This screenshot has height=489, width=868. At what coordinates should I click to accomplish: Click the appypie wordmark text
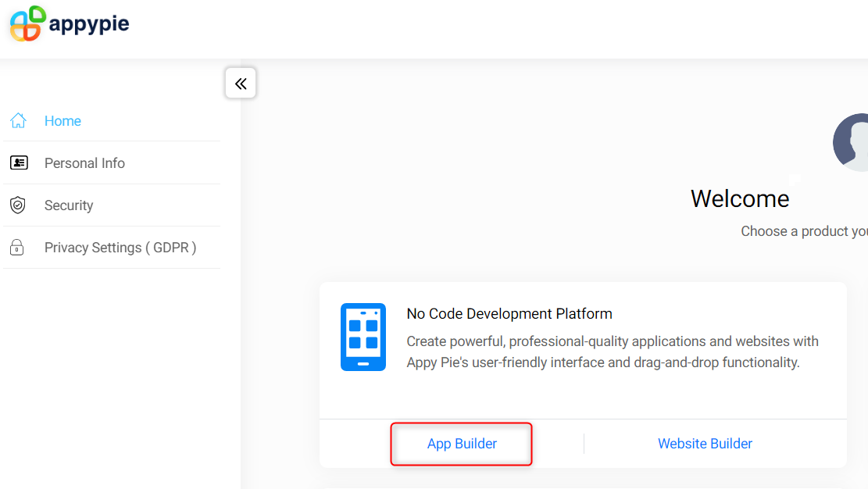[x=89, y=24]
